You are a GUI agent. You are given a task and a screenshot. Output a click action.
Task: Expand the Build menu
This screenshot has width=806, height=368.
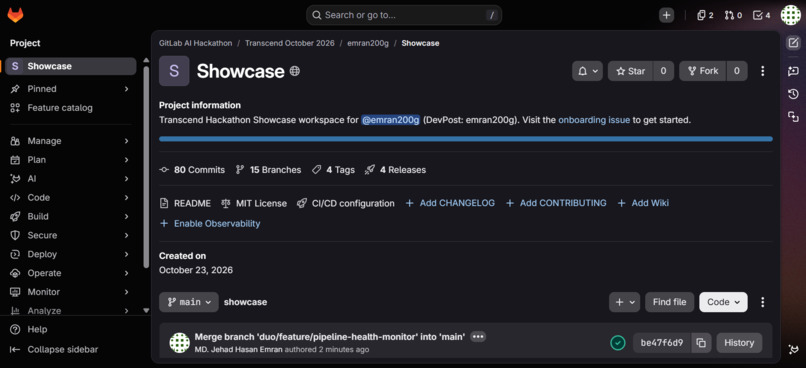[71, 216]
